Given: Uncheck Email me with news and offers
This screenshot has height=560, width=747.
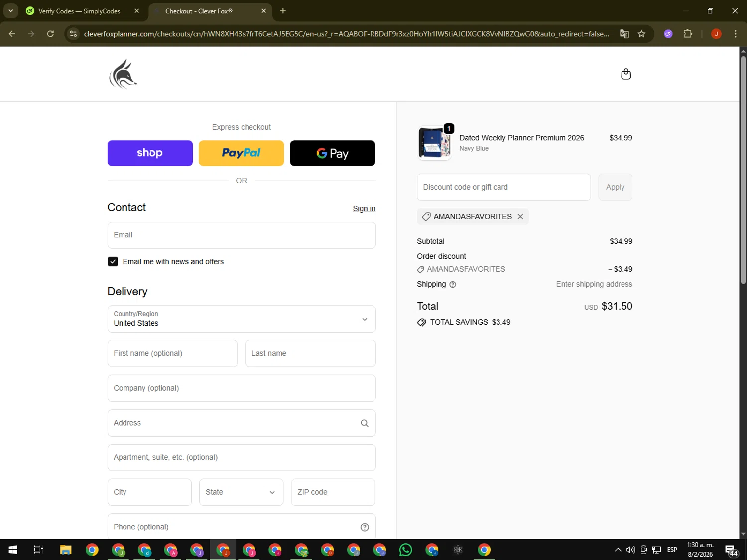Looking at the screenshot, I should (x=113, y=262).
